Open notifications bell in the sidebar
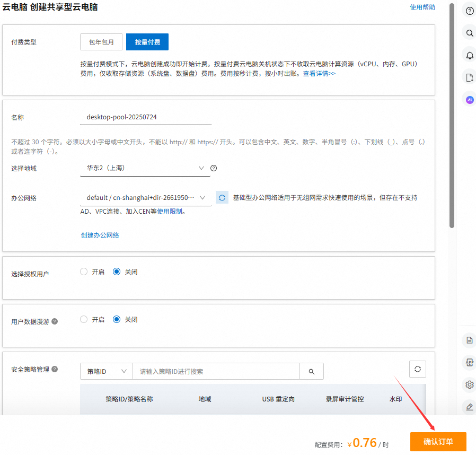The width and height of the screenshot is (476, 455). click(x=469, y=56)
